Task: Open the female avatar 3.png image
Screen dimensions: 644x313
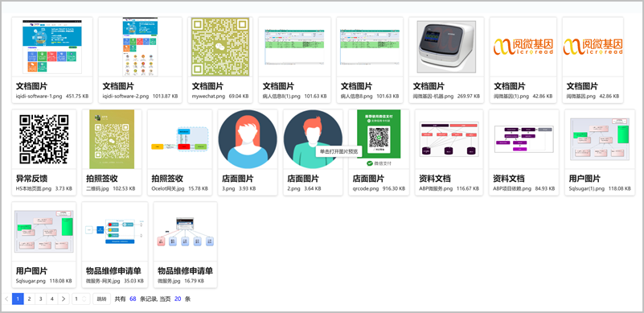Action: (x=248, y=139)
